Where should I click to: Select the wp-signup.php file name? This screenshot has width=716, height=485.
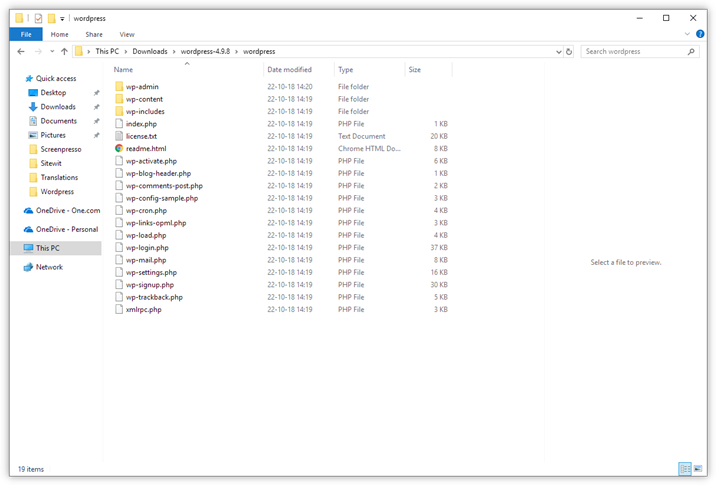point(150,285)
